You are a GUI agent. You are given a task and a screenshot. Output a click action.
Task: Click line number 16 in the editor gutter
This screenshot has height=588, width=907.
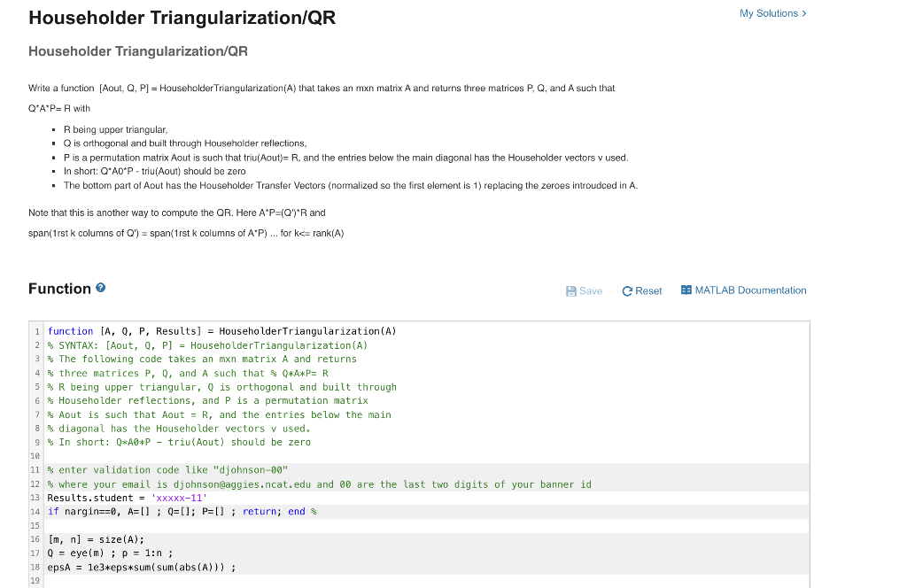coord(35,538)
